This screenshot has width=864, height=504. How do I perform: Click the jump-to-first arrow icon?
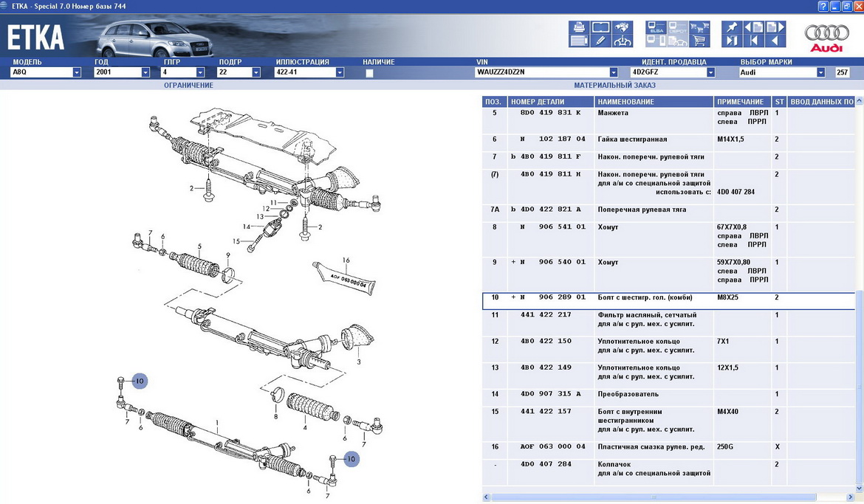point(755,41)
